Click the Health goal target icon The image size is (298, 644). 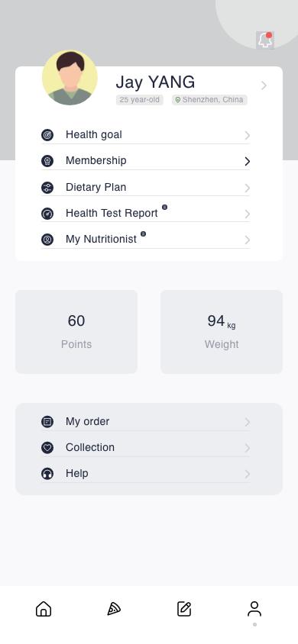click(x=47, y=135)
